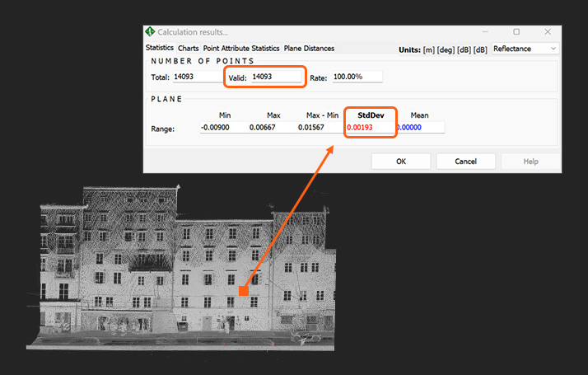Viewport: 588px width, 375px height.
Task: Click the Total points field
Action: pyautogui.click(x=198, y=77)
